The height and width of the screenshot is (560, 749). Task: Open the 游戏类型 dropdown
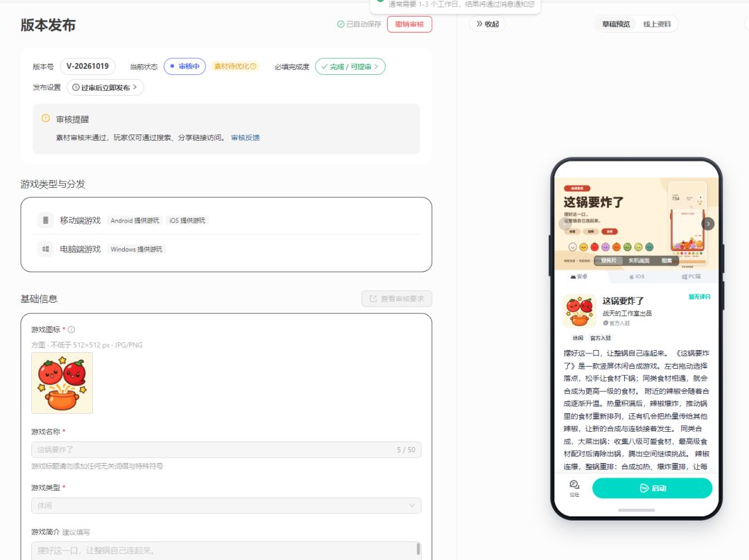(x=226, y=505)
